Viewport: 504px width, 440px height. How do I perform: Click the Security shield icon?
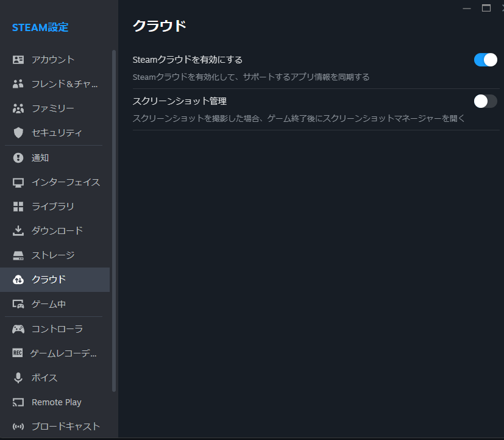point(18,133)
